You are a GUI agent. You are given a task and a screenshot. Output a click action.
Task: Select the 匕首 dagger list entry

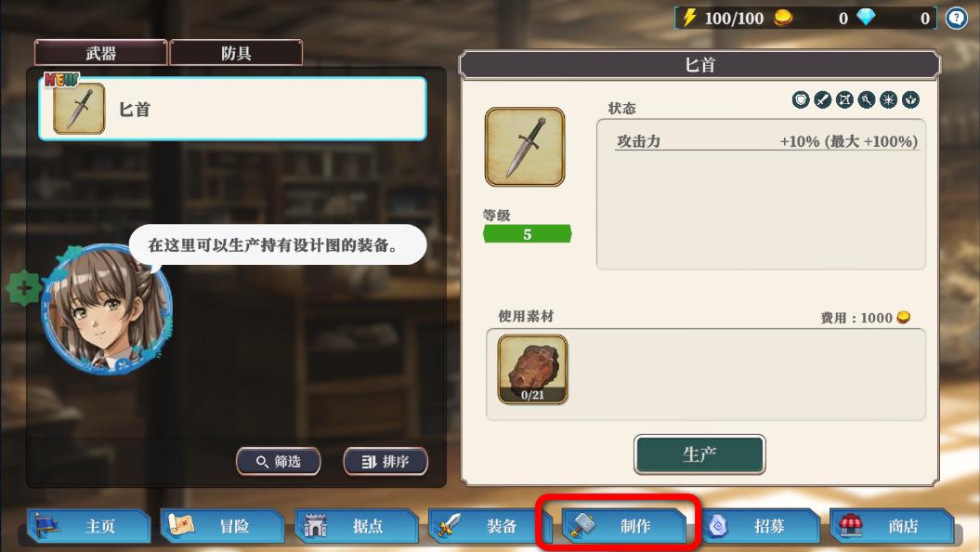232,109
